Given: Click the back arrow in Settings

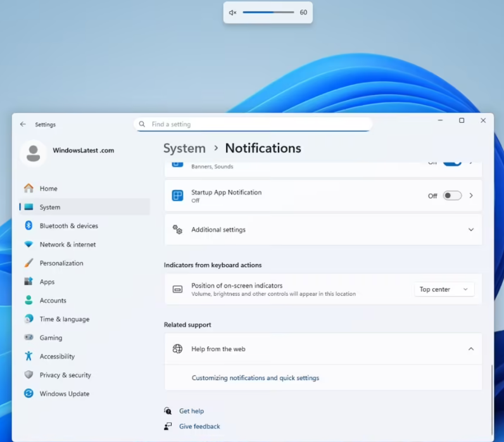Looking at the screenshot, I should (x=23, y=125).
